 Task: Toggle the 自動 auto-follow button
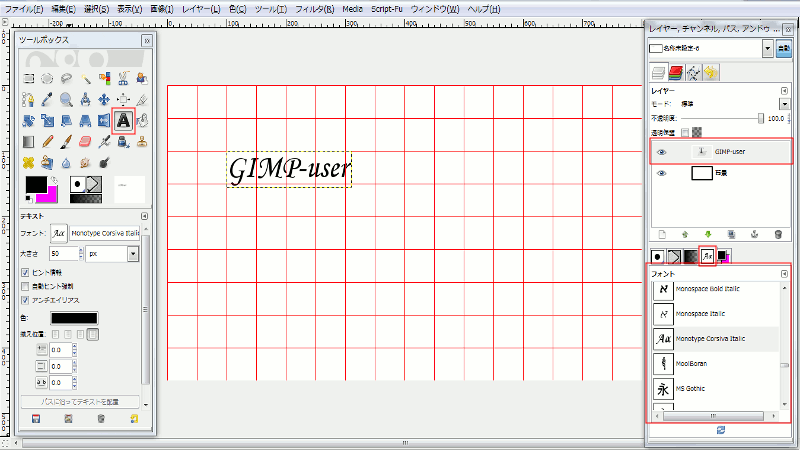click(784, 48)
